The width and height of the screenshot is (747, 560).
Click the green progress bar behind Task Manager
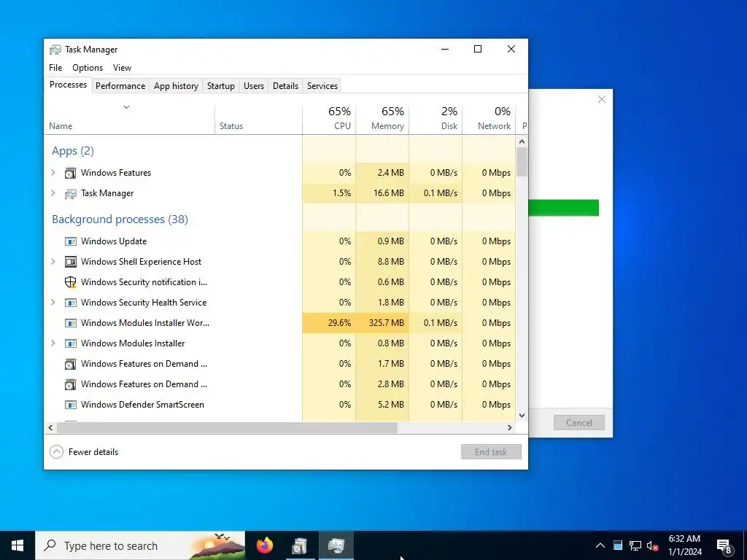point(564,208)
